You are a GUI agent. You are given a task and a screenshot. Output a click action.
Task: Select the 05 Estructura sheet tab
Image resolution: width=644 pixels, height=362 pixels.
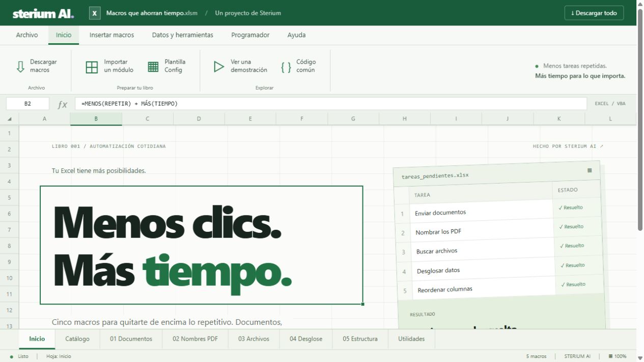[360, 339]
